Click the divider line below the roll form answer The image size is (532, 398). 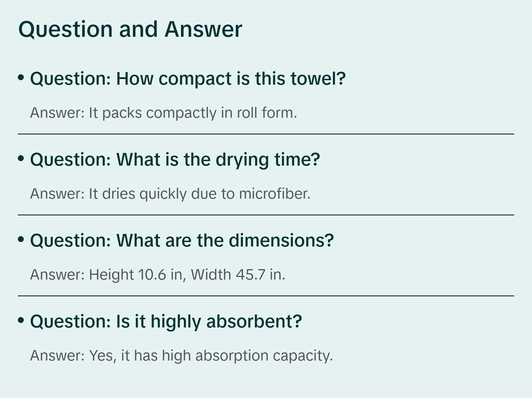point(266,134)
